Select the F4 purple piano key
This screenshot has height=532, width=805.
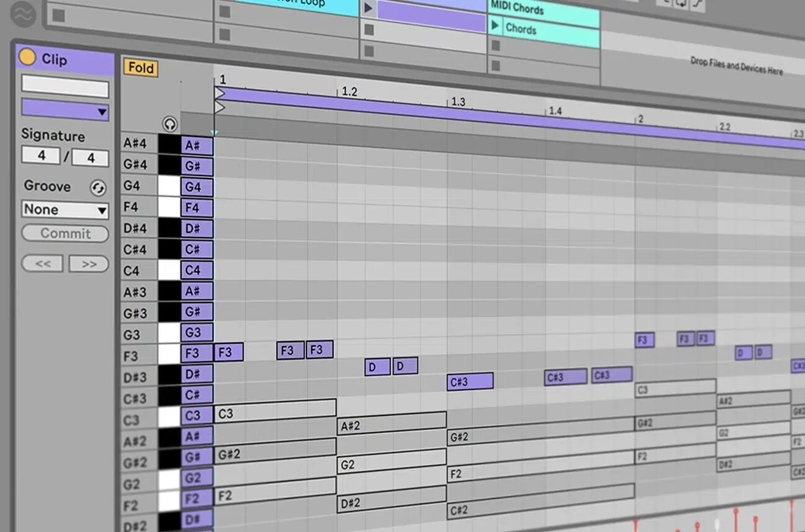197,208
